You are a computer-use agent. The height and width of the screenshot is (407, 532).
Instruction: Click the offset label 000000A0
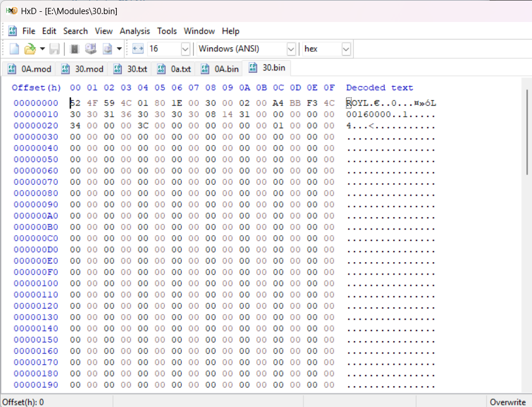pyautogui.click(x=36, y=216)
